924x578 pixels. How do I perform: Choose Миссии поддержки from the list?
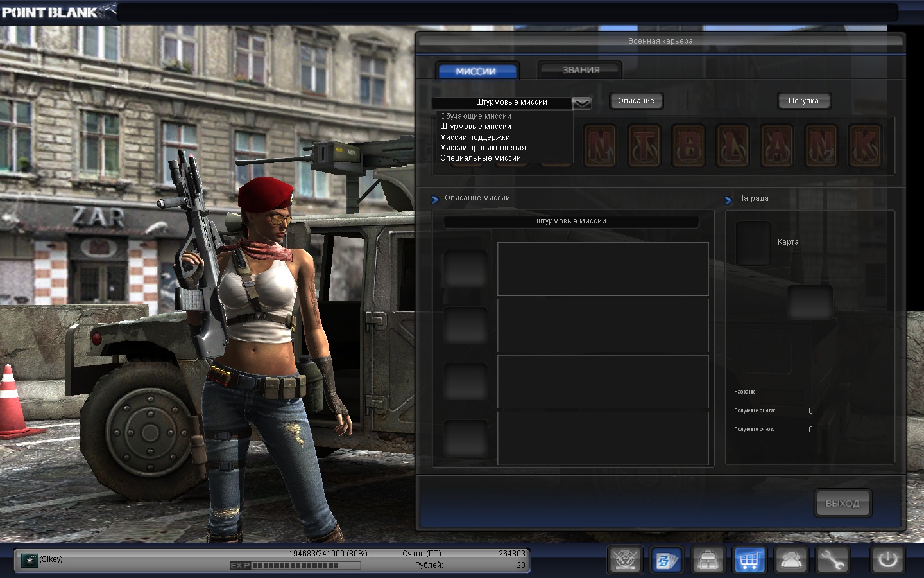coord(475,137)
